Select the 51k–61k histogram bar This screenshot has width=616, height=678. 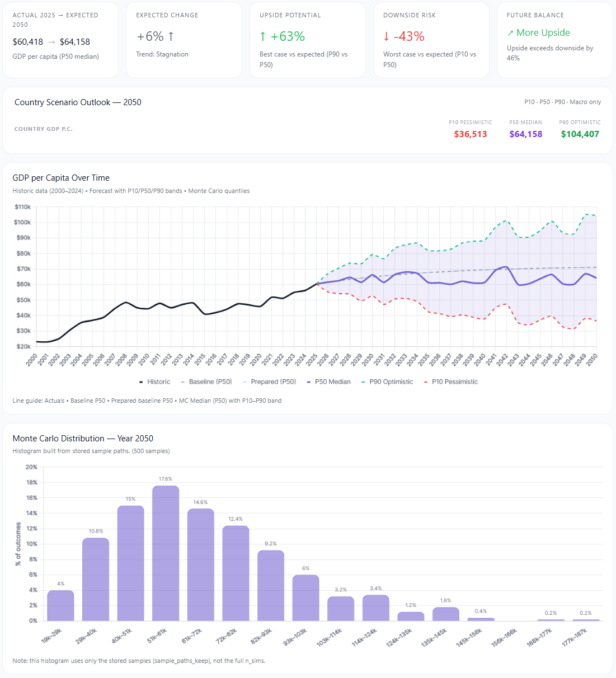(x=166, y=553)
